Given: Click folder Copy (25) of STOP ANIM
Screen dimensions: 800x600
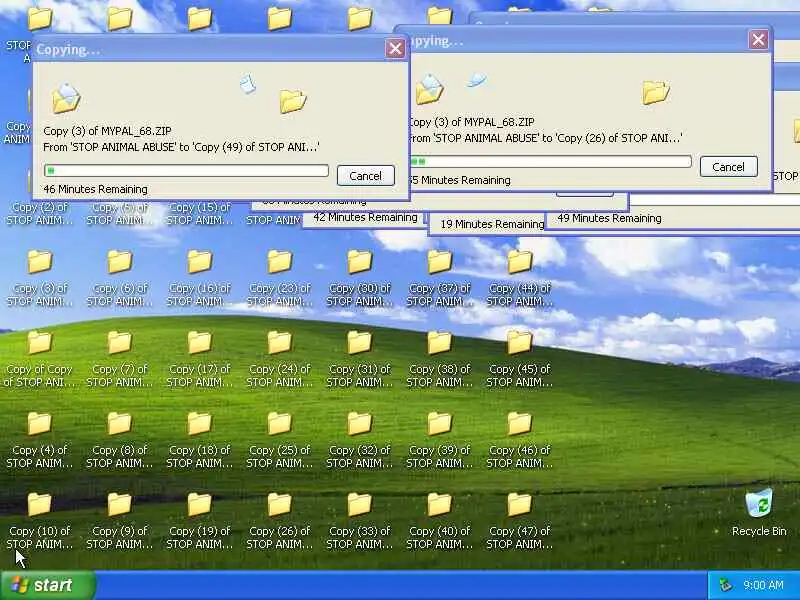Looking at the screenshot, I should [280, 440].
